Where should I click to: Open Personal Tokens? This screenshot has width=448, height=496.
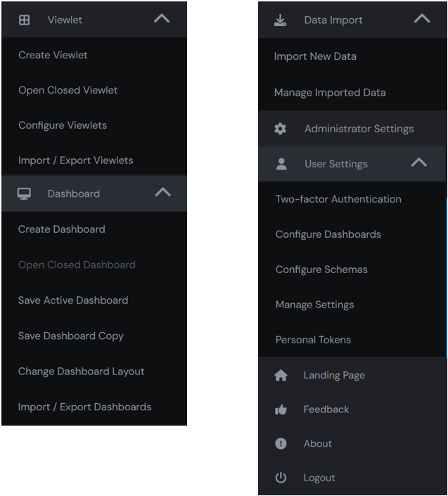[x=313, y=340]
